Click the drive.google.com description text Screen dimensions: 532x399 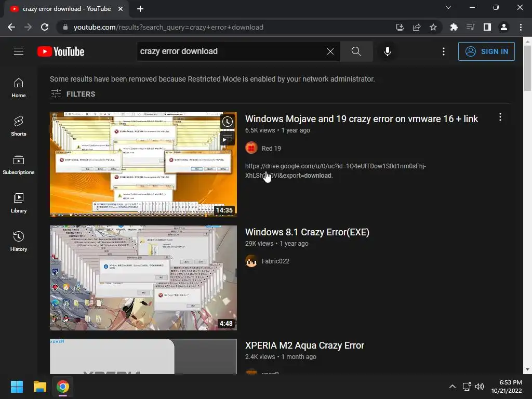click(335, 170)
